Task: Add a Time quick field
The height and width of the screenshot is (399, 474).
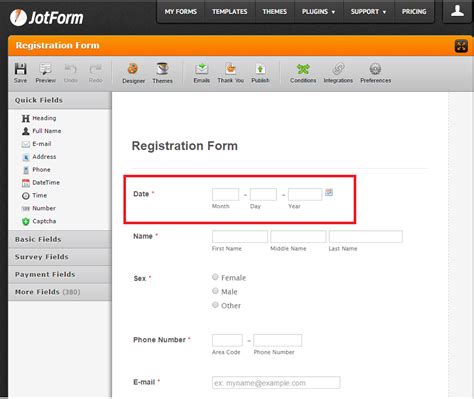Action: coord(34,195)
